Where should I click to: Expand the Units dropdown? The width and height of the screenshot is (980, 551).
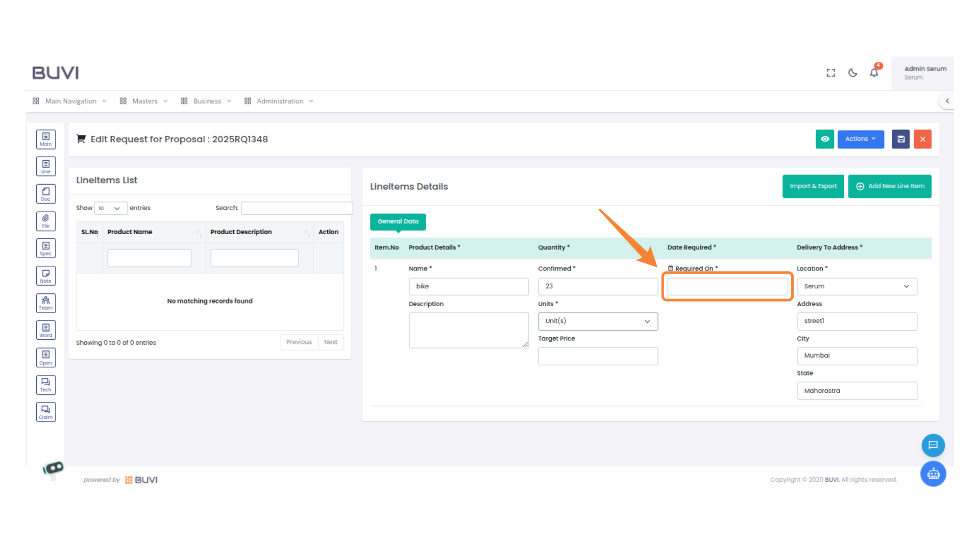(598, 321)
